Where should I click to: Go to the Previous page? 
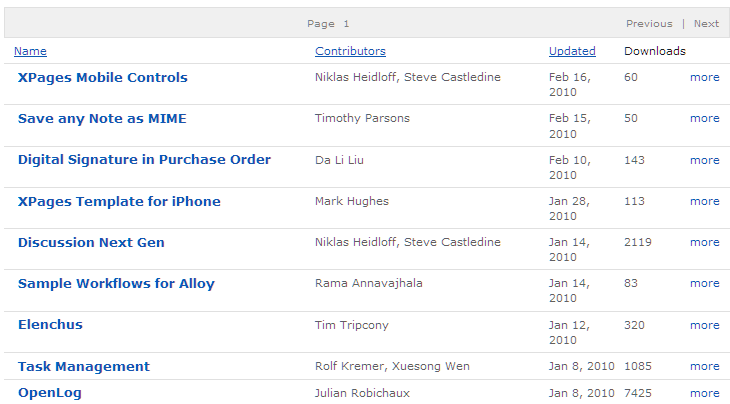(x=649, y=24)
